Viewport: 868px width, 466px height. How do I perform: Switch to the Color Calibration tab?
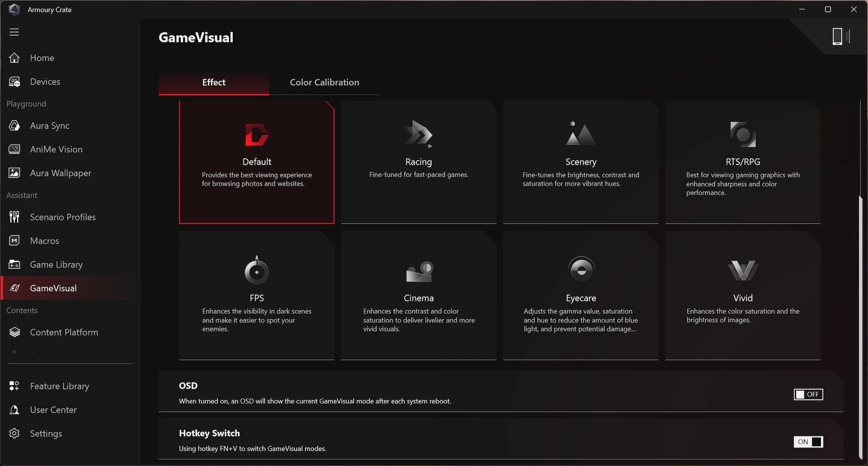click(324, 82)
